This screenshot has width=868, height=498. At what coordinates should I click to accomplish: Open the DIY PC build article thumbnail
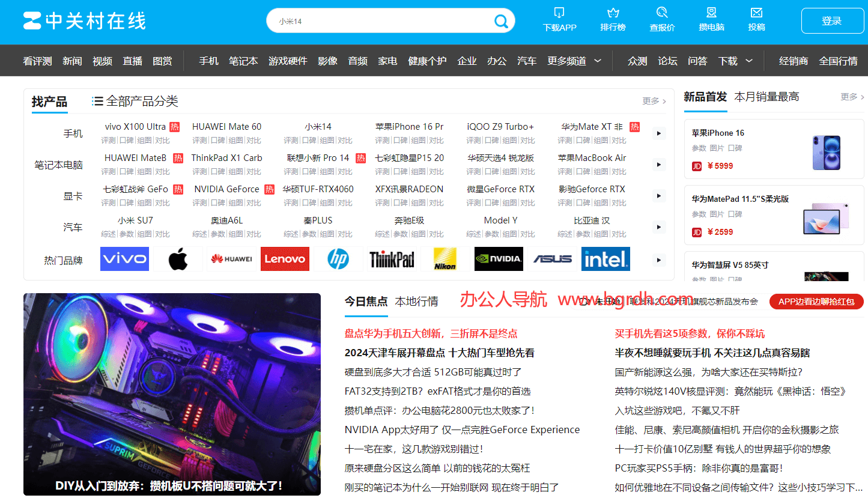(x=172, y=393)
